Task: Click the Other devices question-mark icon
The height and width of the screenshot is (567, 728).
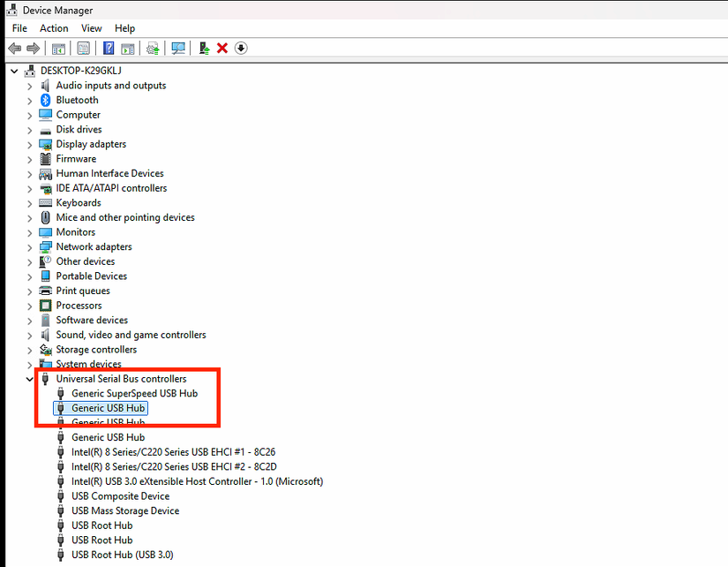Action: [x=46, y=261]
